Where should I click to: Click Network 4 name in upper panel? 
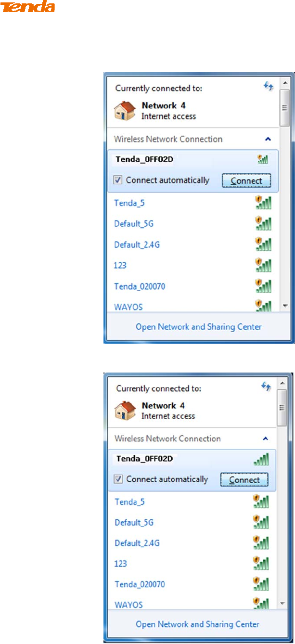point(163,106)
